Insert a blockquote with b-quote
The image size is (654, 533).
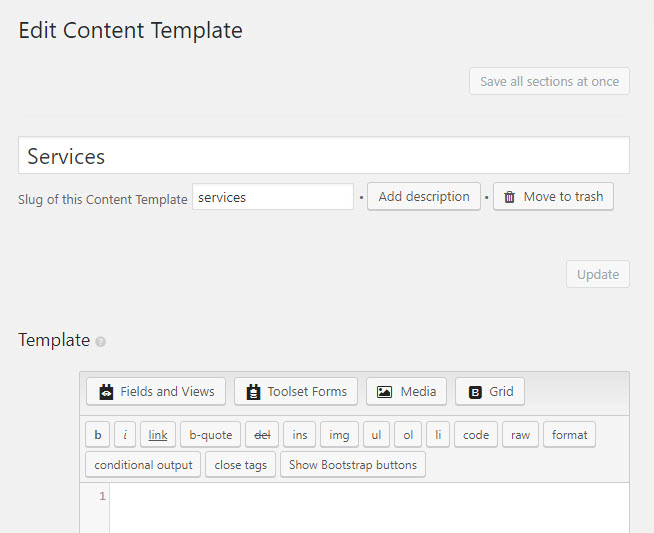point(210,435)
